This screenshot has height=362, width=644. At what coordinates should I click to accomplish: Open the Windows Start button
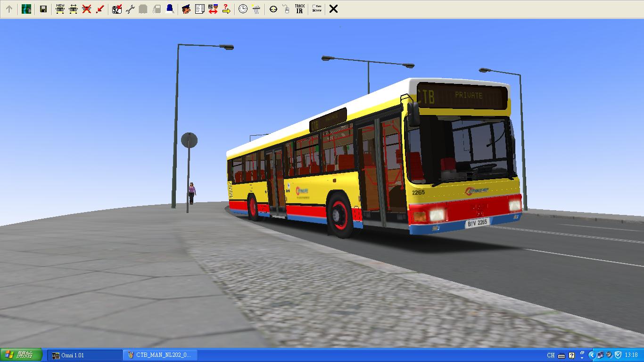tap(21, 355)
